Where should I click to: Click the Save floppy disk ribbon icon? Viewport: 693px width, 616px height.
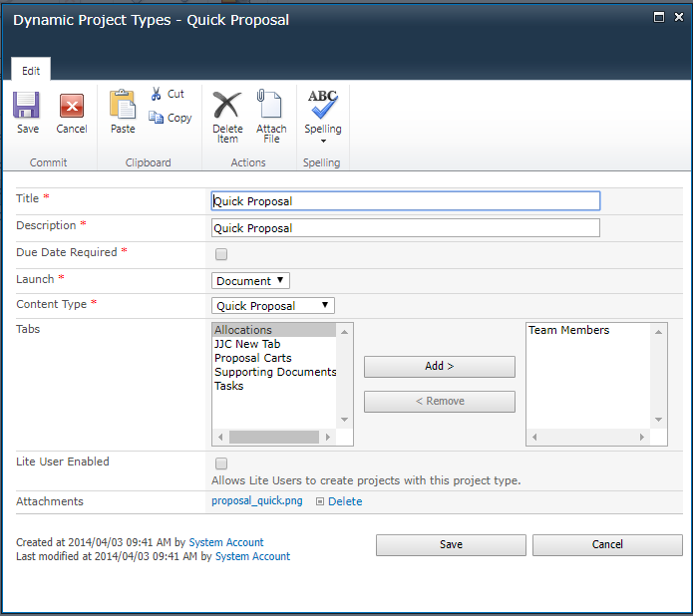[27, 106]
